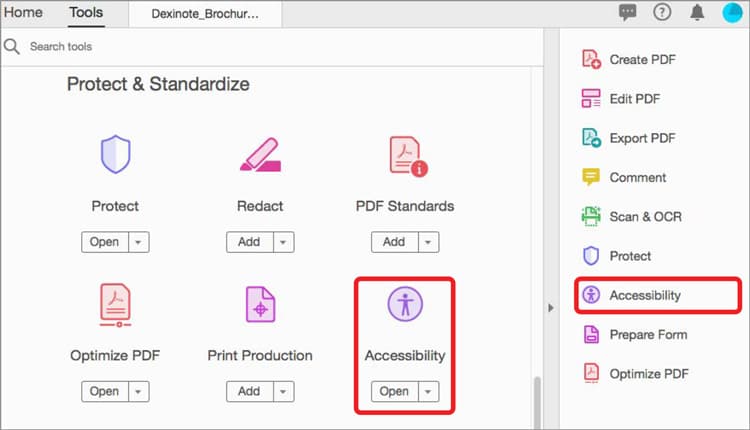
Task: Expand the dropdown arrow next to Protect Open
Action: click(x=137, y=242)
